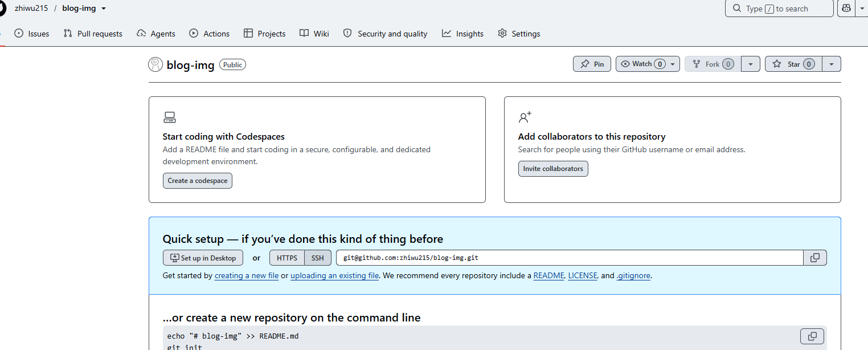Click the 'Start coding with Codespaces' heading
This screenshot has width=868, height=350.
tap(223, 137)
